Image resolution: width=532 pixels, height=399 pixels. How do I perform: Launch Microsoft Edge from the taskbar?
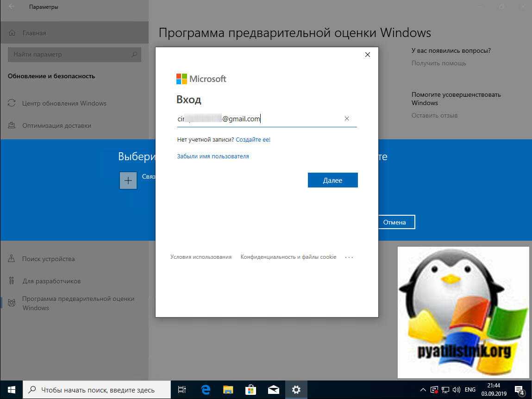click(206, 390)
